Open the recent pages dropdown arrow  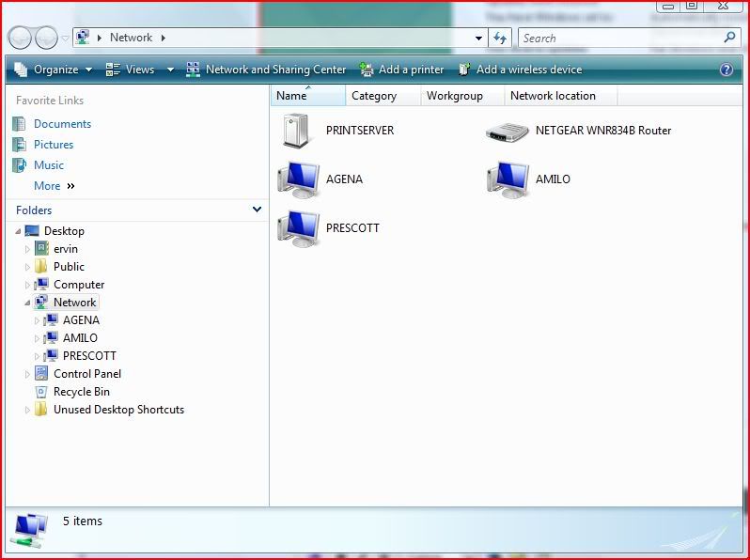click(65, 39)
